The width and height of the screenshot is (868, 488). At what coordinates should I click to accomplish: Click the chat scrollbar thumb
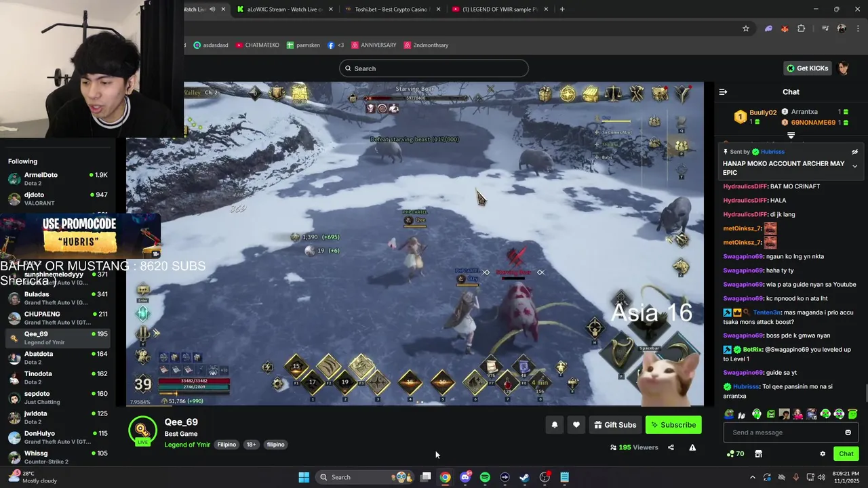865,392
